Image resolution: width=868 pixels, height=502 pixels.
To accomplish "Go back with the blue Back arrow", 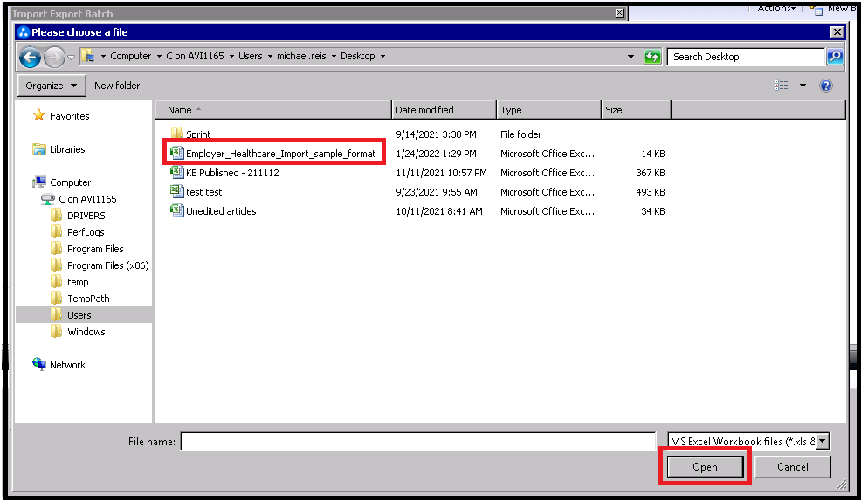I will pos(30,57).
